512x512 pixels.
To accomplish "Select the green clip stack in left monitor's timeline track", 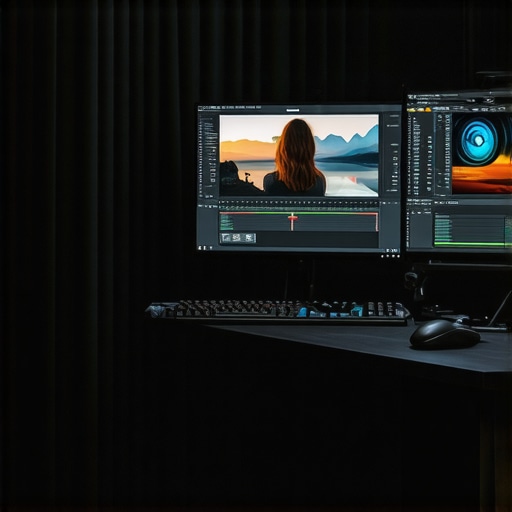I will (227, 222).
